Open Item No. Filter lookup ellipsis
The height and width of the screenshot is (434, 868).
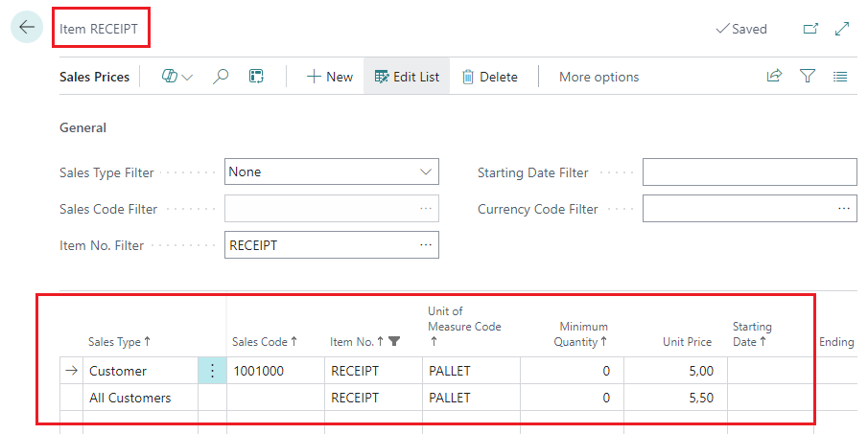[426, 245]
